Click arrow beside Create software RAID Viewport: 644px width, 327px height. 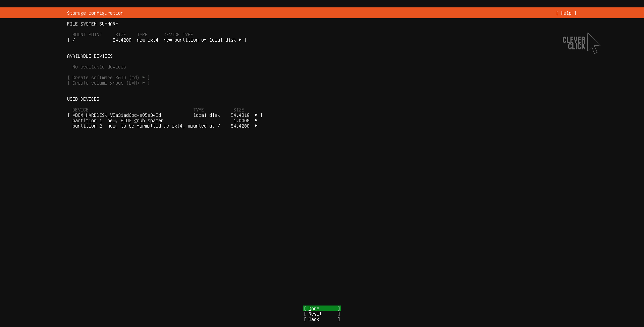tap(144, 78)
